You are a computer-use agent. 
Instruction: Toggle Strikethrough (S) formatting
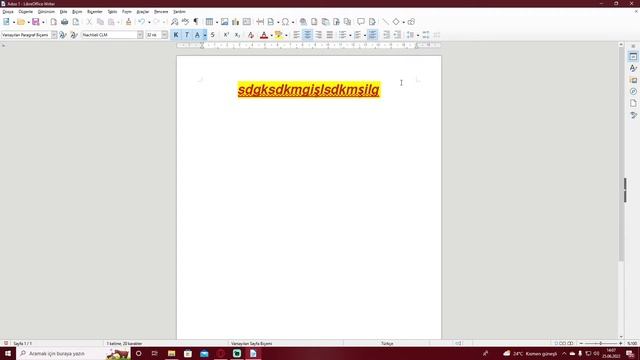click(x=213, y=35)
